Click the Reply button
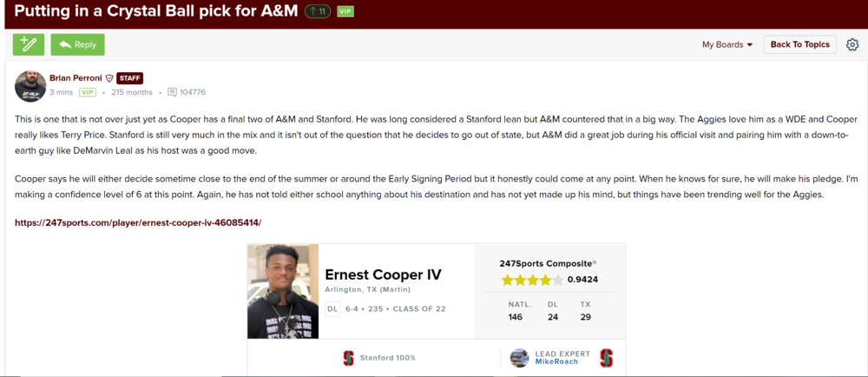Screen dimensions: 868x377 (77, 44)
